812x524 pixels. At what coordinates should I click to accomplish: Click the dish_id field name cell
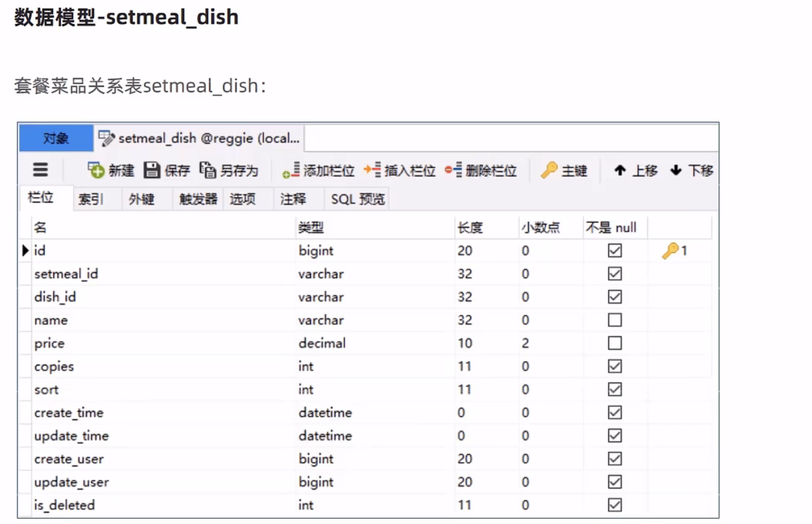pyautogui.click(x=55, y=297)
